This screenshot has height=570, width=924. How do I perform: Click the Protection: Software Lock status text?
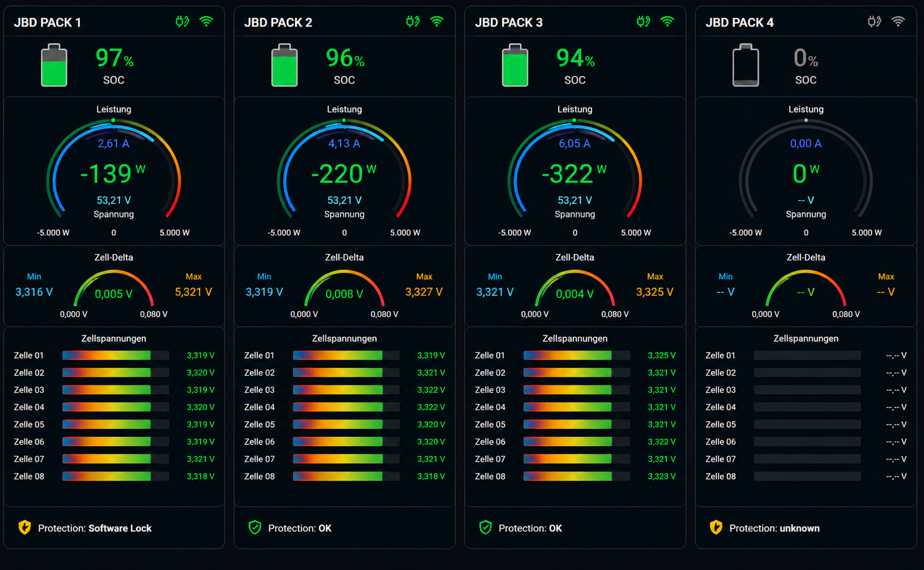click(x=95, y=528)
